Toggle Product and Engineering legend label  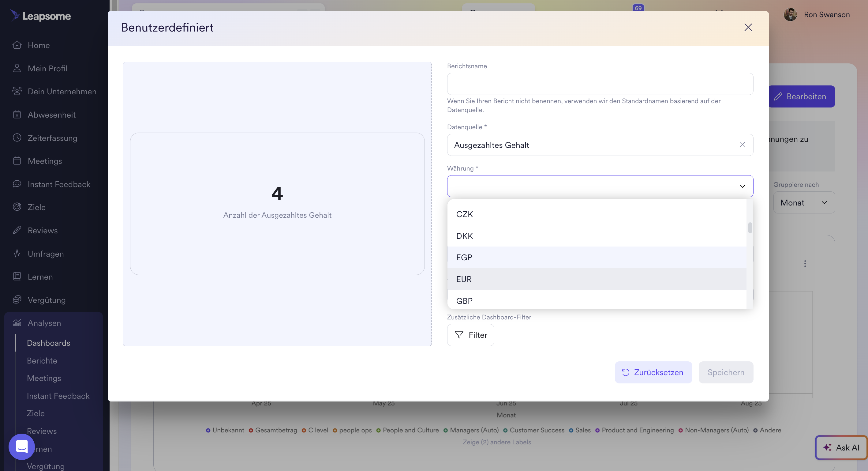634,430
